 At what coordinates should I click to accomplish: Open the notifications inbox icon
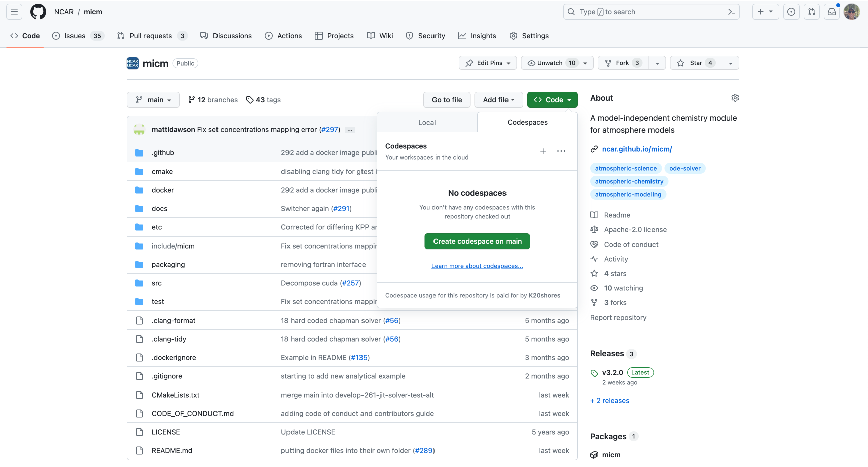tap(832, 12)
